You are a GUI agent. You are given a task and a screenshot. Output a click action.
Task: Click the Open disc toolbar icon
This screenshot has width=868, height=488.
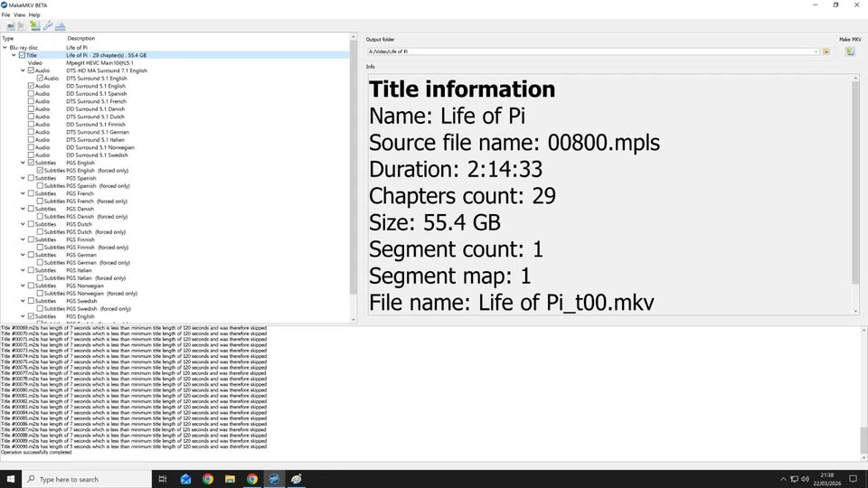point(10,26)
